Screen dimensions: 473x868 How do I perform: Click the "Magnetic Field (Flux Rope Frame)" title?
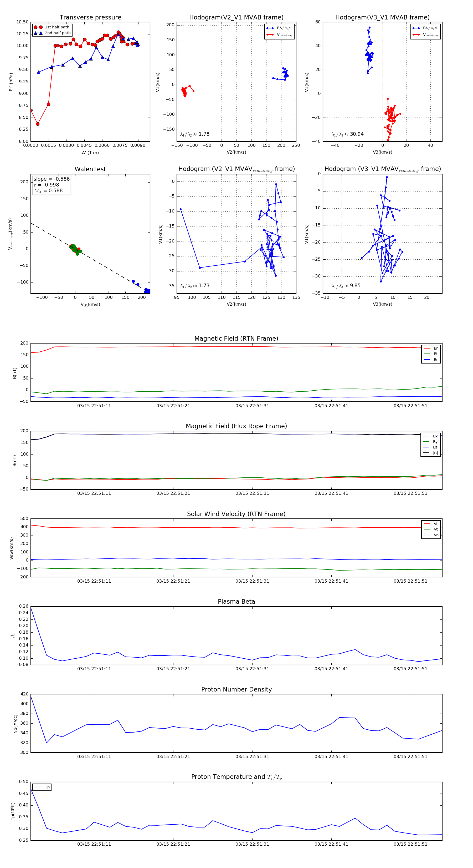coord(236,426)
